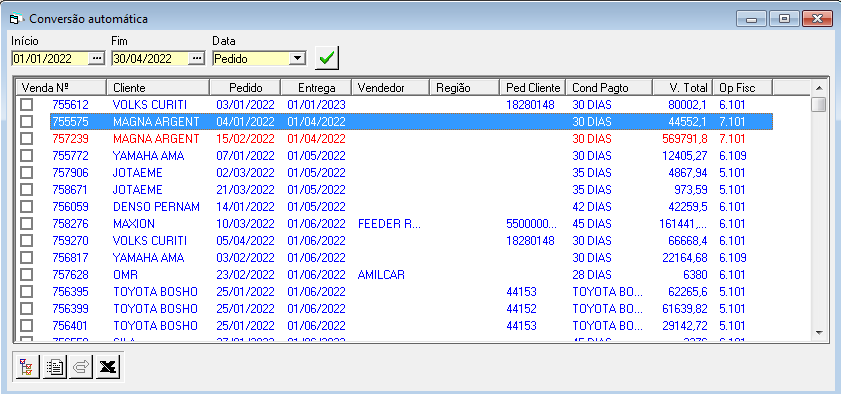This screenshot has height=394, width=841.
Task: Click Ped Cliente 5500000... cell
Action: [532, 224]
